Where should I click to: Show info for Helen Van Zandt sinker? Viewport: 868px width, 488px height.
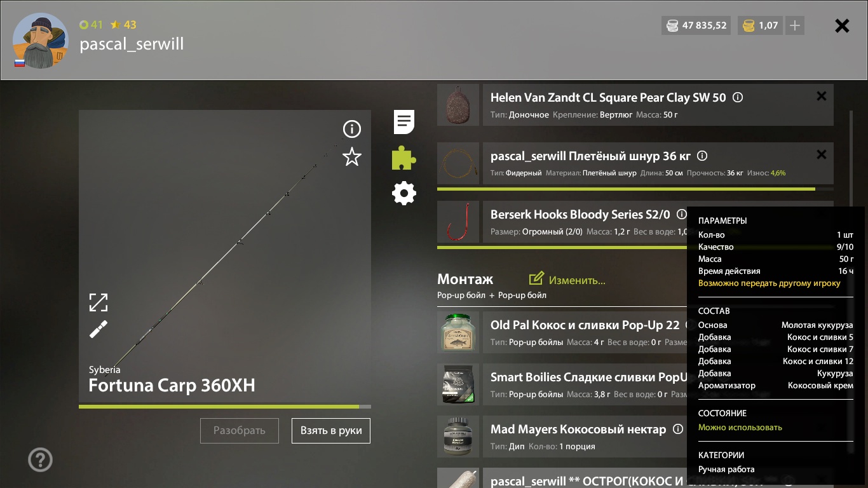click(738, 98)
